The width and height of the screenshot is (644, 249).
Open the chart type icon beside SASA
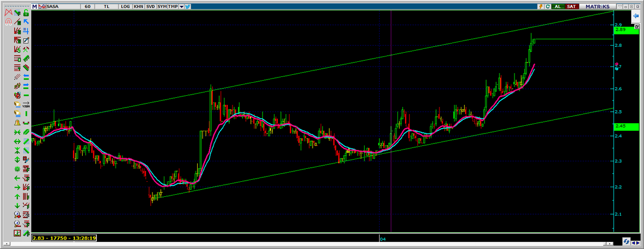[x=43, y=6]
